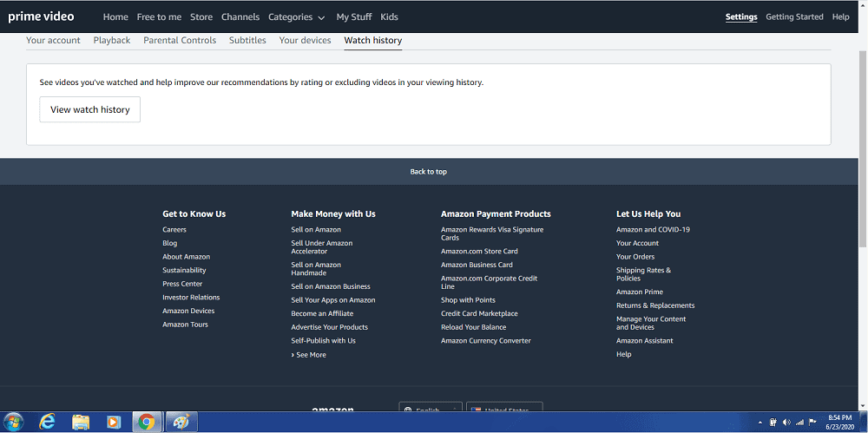The image size is (868, 433).
Task: Open Self-Publish with Us link
Action: point(323,341)
